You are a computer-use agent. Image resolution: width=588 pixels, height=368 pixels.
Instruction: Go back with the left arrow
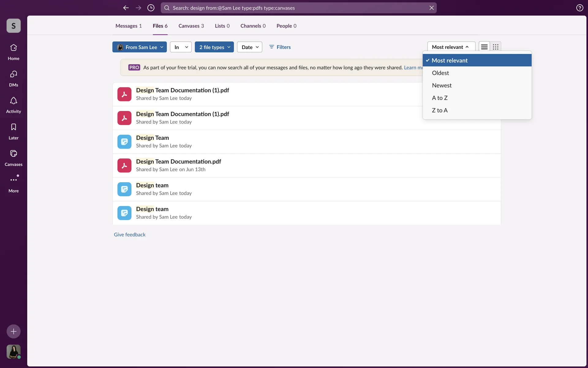tap(126, 8)
